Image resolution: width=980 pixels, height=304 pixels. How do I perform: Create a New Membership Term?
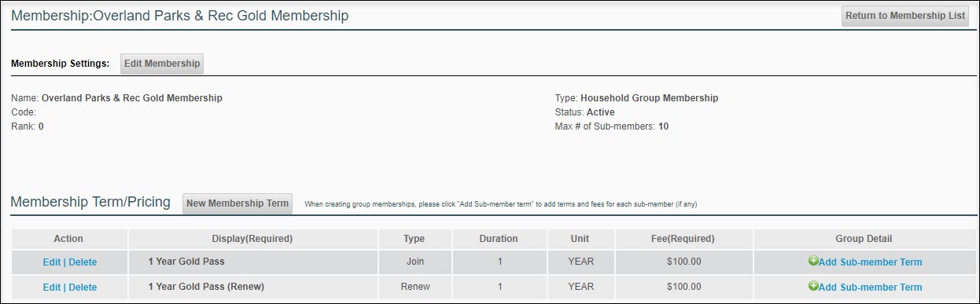point(238,203)
